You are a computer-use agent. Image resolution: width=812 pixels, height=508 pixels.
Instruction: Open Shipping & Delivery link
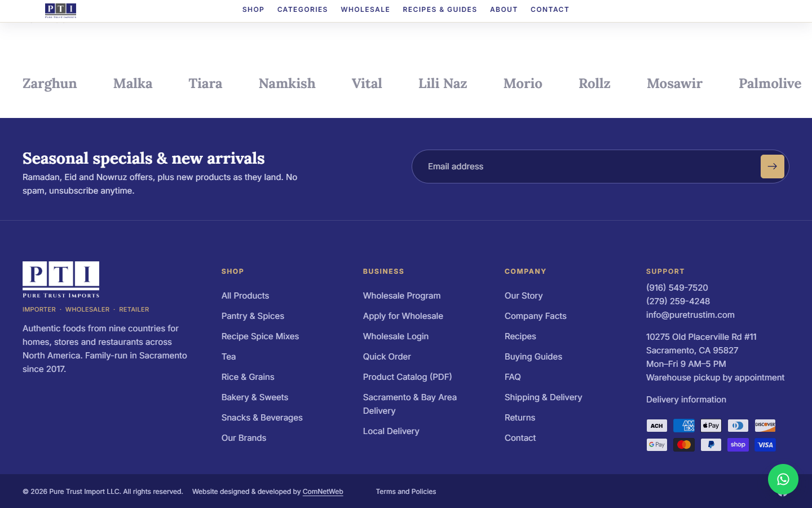tap(543, 397)
